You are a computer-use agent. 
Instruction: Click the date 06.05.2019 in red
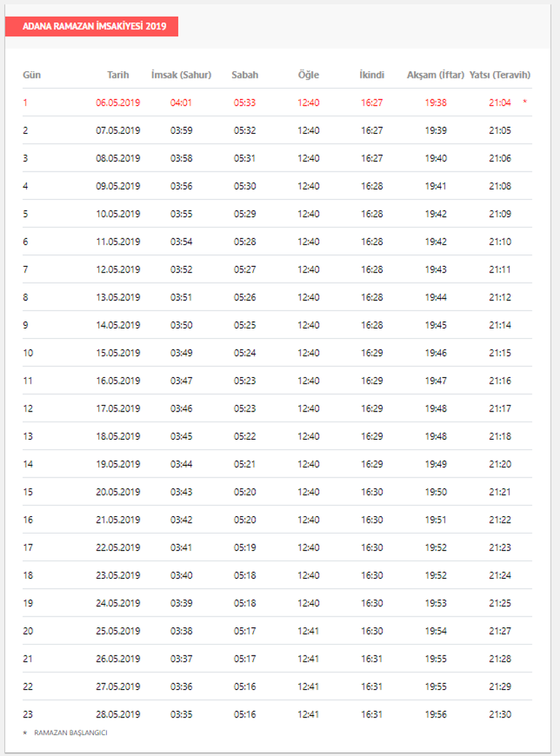[x=118, y=103]
